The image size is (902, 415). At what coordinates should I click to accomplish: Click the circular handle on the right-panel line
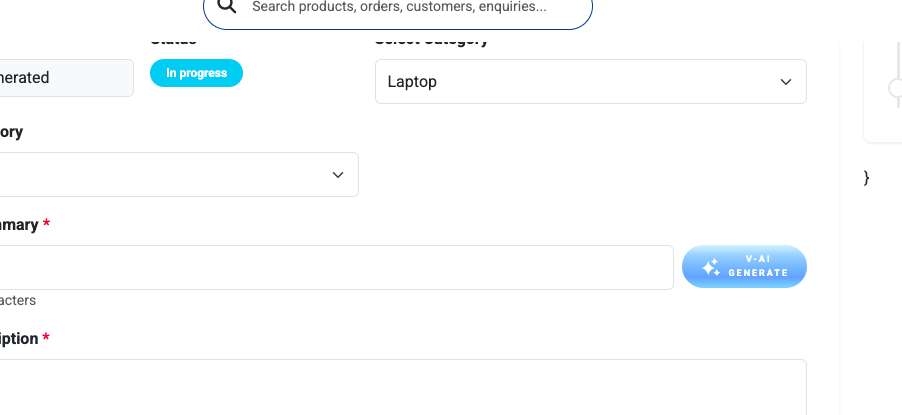click(896, 89)
